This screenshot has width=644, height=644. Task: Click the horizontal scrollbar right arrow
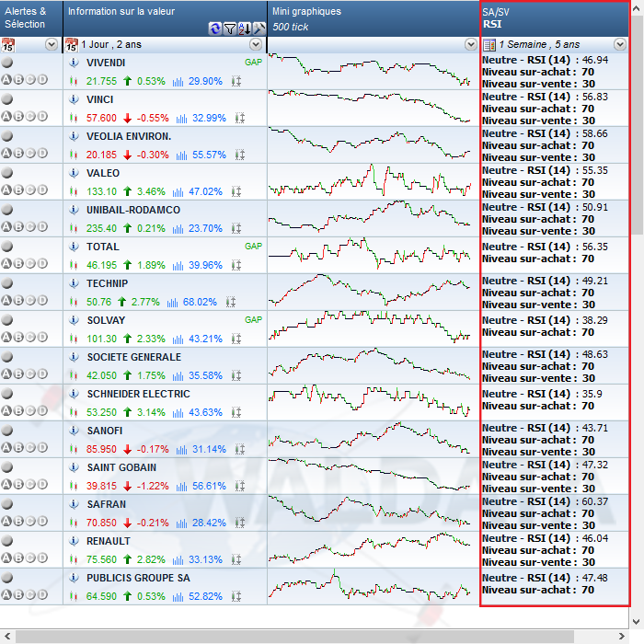pyautogui.click(x=621, y=637)
